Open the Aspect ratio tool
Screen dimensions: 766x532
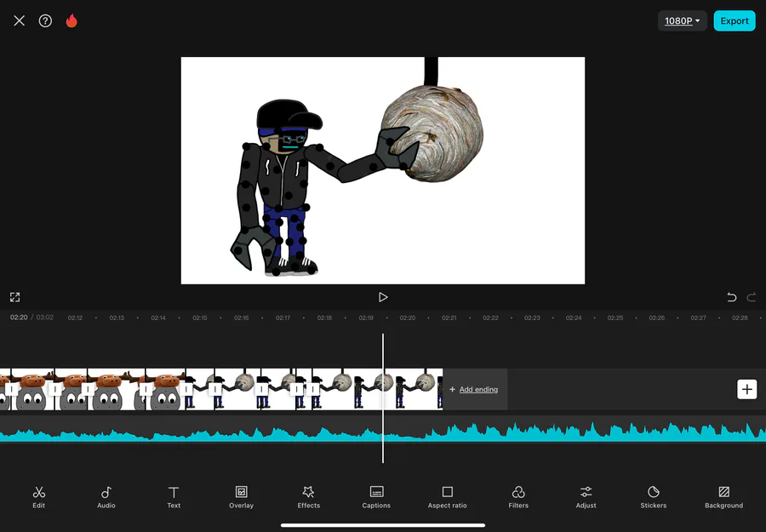pyautogui.click(x=448, y=497)
